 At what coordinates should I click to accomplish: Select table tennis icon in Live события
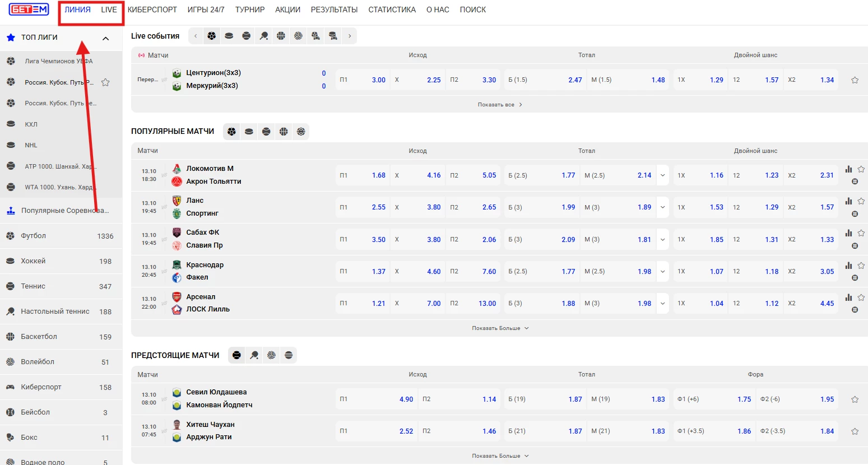pos(263,36)
